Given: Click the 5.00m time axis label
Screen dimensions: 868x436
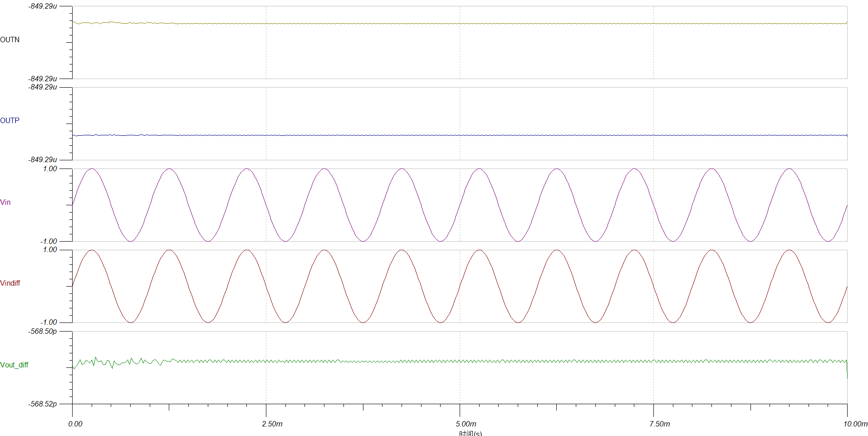Looking at the screenshot, I should coord(466,424).
